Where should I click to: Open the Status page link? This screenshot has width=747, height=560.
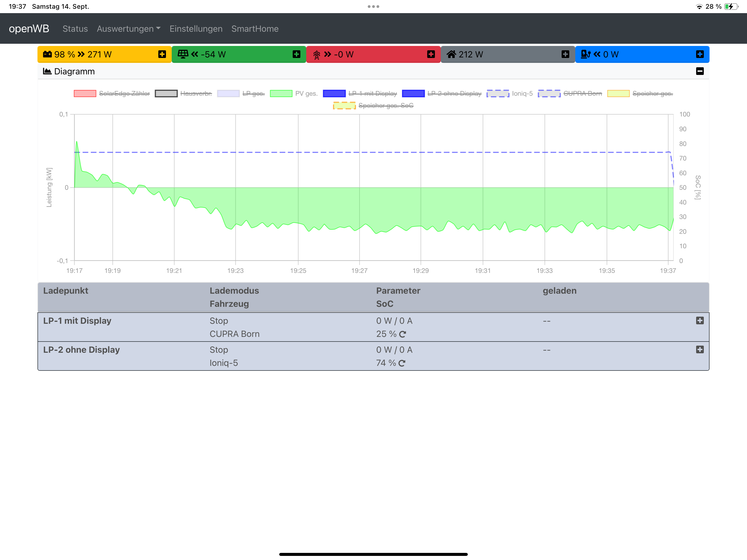click(75, 29)
